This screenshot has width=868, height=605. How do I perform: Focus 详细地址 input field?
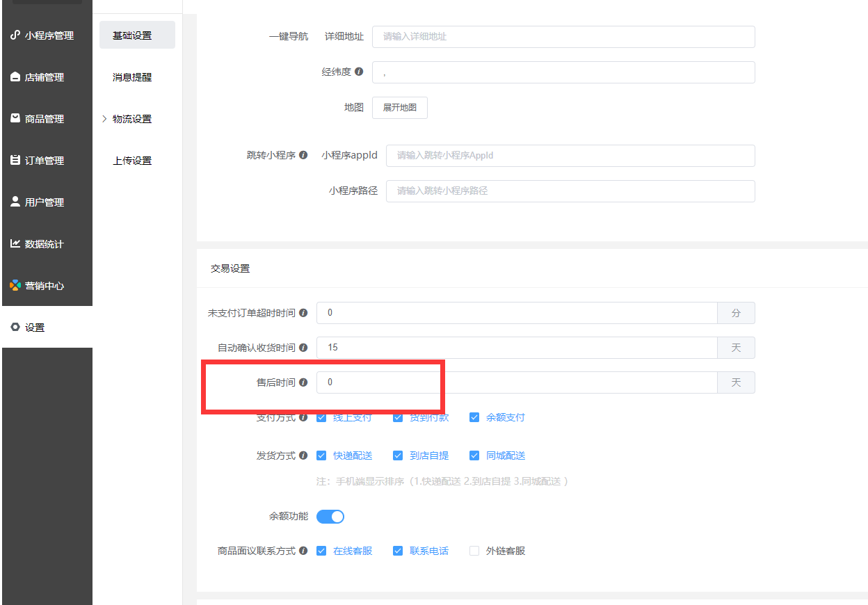click(x=563, y=36)
